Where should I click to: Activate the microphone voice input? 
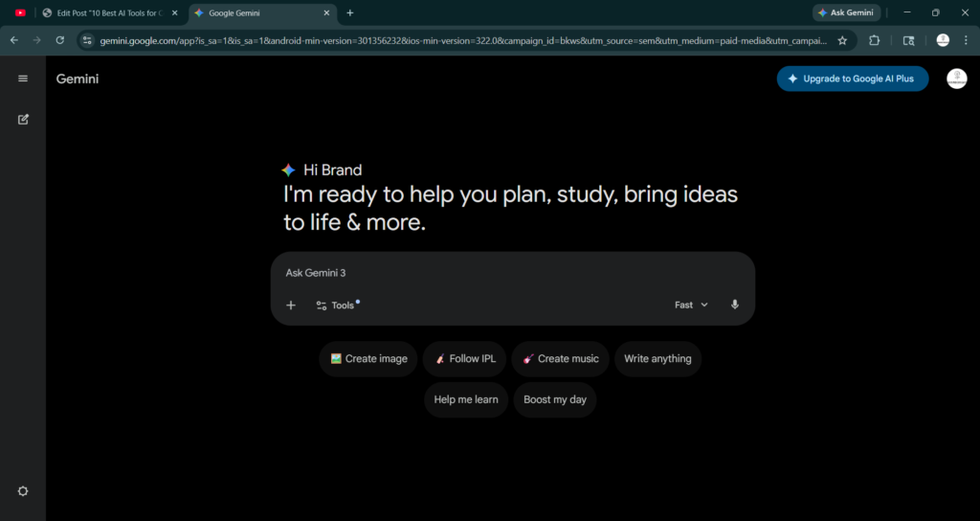click(735, 305)
